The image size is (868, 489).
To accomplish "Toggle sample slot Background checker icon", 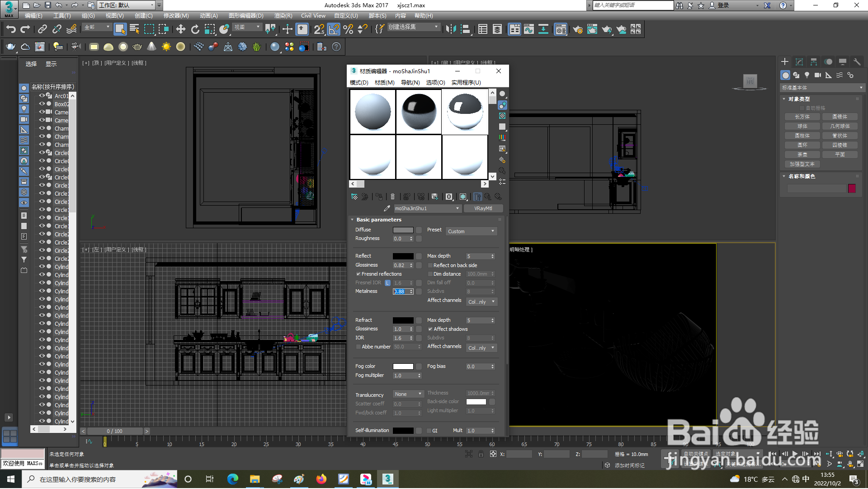I will (x=502, y=116).
